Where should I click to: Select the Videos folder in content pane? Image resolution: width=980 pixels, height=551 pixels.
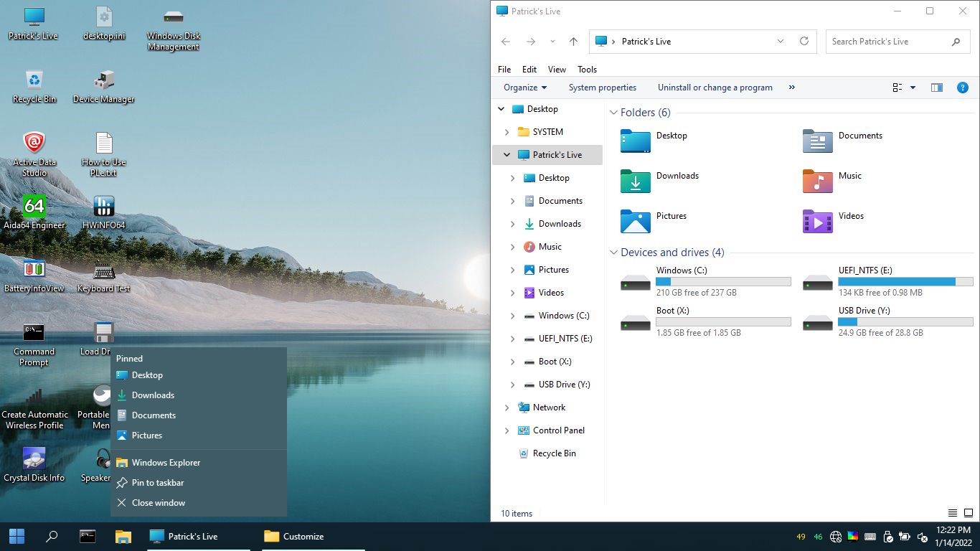[x=833, y=222]
